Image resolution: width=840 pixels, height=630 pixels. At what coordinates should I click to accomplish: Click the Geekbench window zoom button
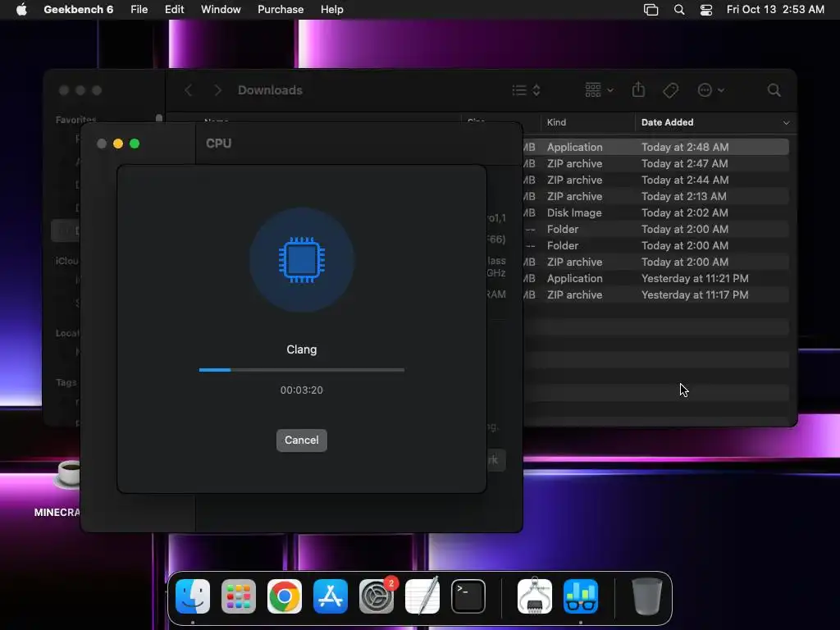[x=135, y=144]
